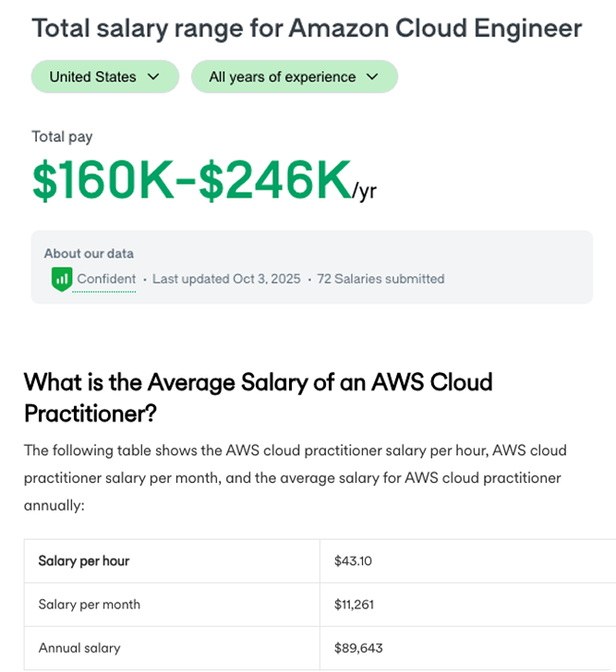Click the chevron beside All years of experience
Viewport: 616px width, 672px height.
click(372, 77)
